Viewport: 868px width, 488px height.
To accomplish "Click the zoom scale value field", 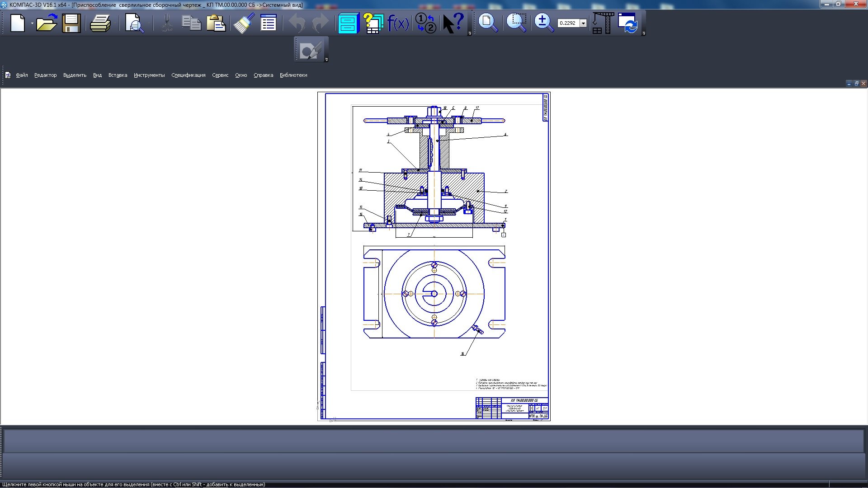I will point(568,23).
